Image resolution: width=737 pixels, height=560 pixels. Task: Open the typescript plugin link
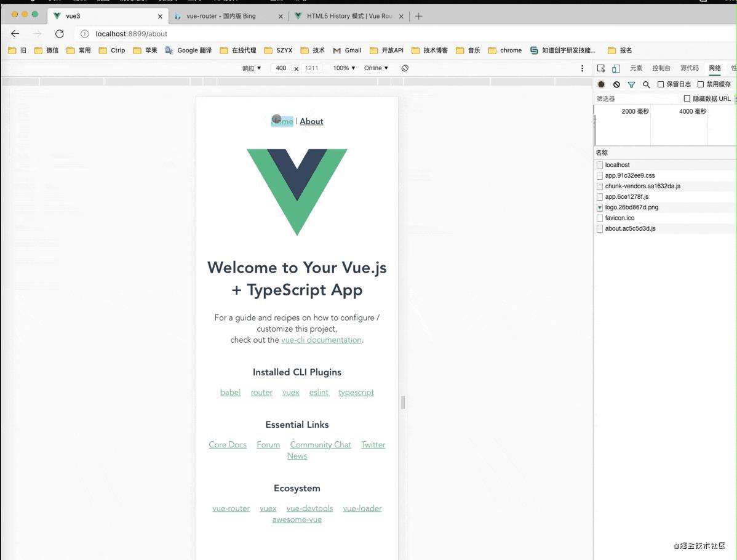pos(356,393)
